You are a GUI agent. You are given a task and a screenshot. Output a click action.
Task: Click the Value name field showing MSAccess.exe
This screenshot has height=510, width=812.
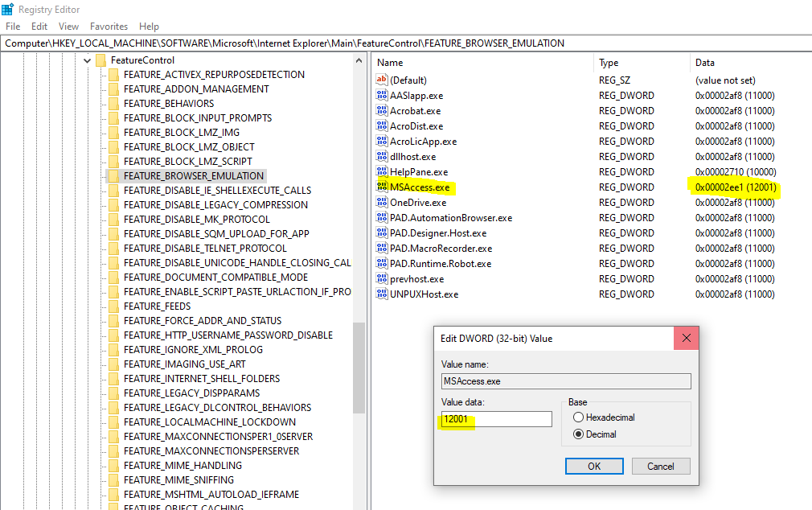click(566, 381)
